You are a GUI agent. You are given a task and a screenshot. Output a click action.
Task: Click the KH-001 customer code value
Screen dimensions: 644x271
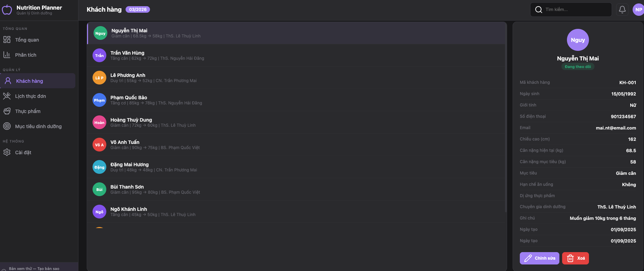click(x=627, y=82)
